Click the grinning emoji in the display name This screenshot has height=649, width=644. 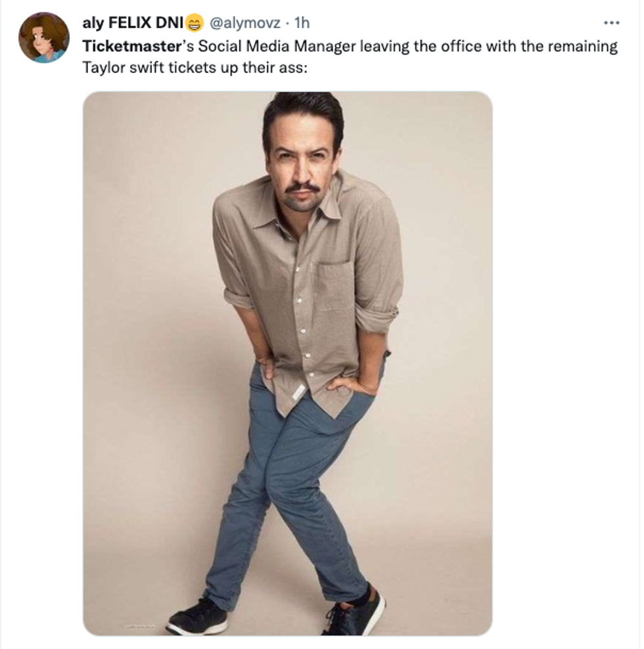pos(195,24)
